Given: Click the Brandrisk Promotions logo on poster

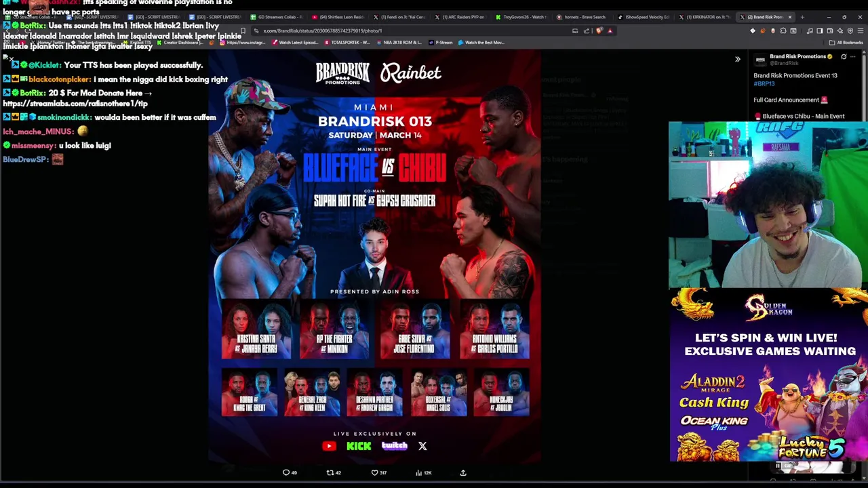Looking at the screenshot, I should (x=342, y=73).
